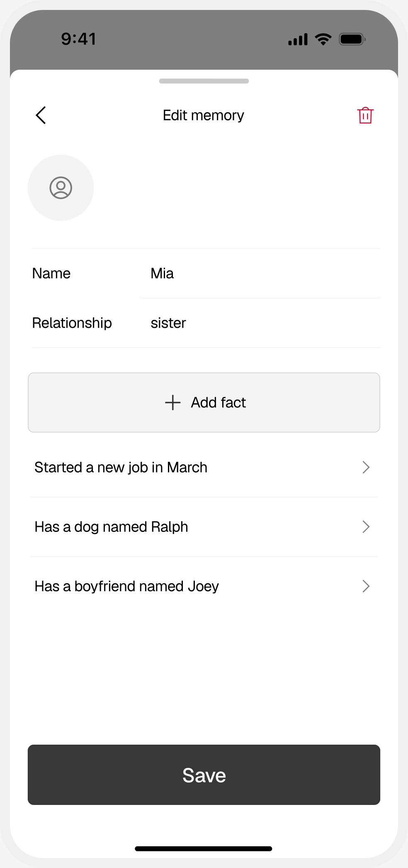Image resolution: width=408 pixels, height=868 pixels.
Task: Delete memory with the red trash icon
Action: coord(365,115)
